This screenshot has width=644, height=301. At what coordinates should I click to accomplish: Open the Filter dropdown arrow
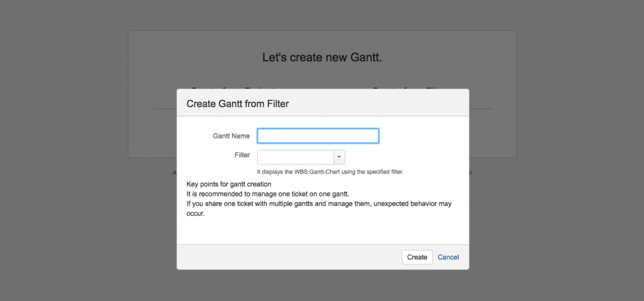[x=339, y=157]
